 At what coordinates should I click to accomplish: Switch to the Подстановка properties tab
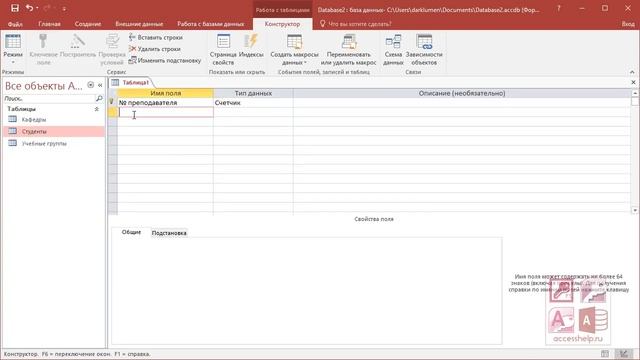(x=169, y=233)
